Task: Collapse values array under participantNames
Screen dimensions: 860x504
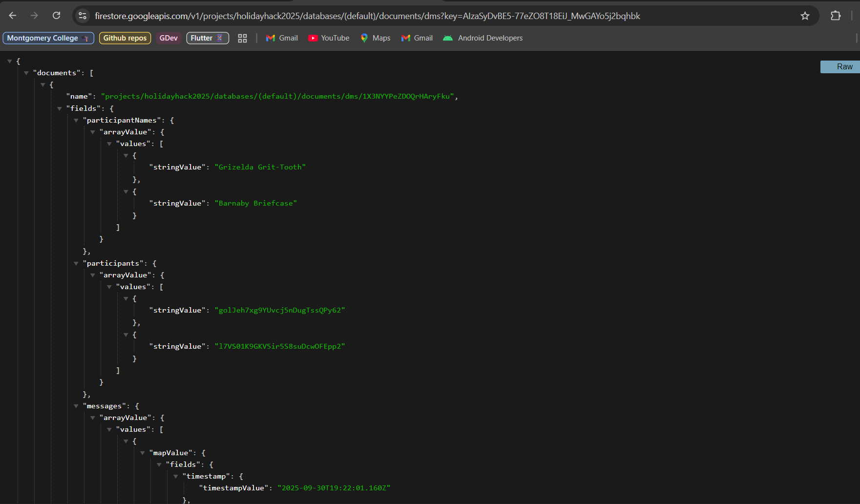Action: 109,144
